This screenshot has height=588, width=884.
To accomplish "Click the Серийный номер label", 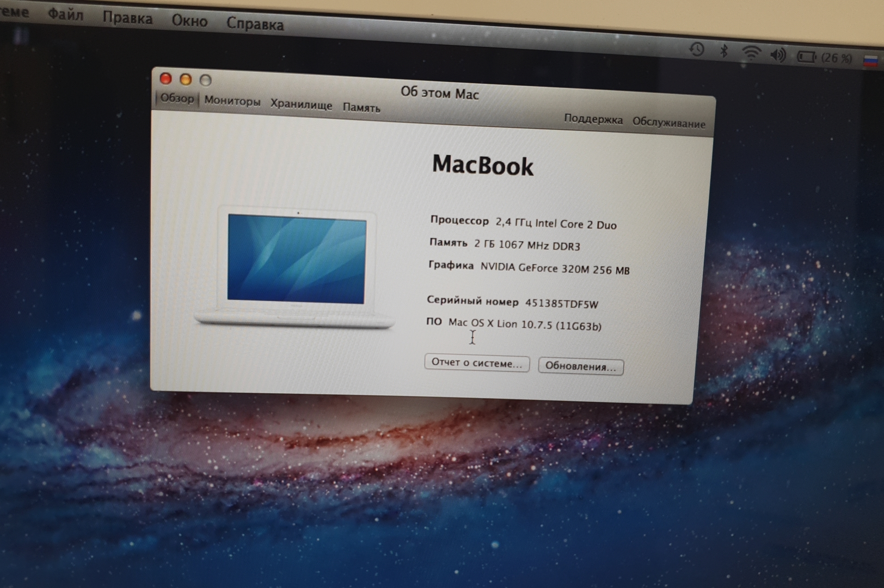I will (x=472, y=301).
